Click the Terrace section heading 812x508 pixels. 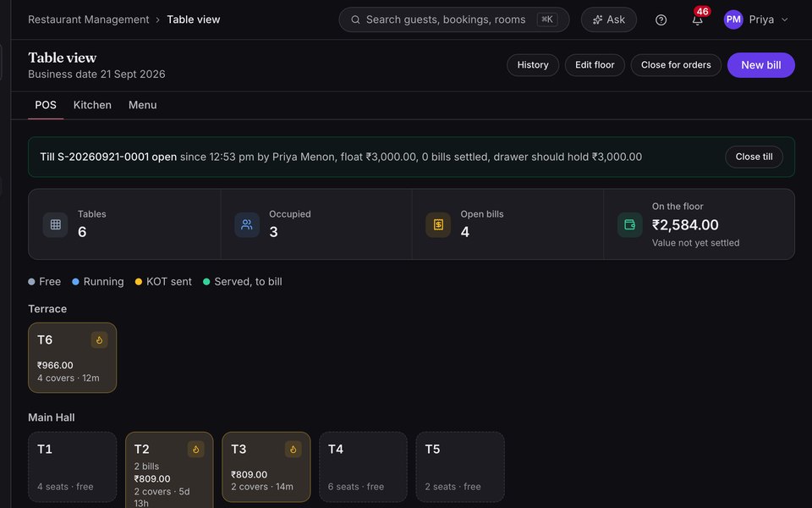point(47,309)
